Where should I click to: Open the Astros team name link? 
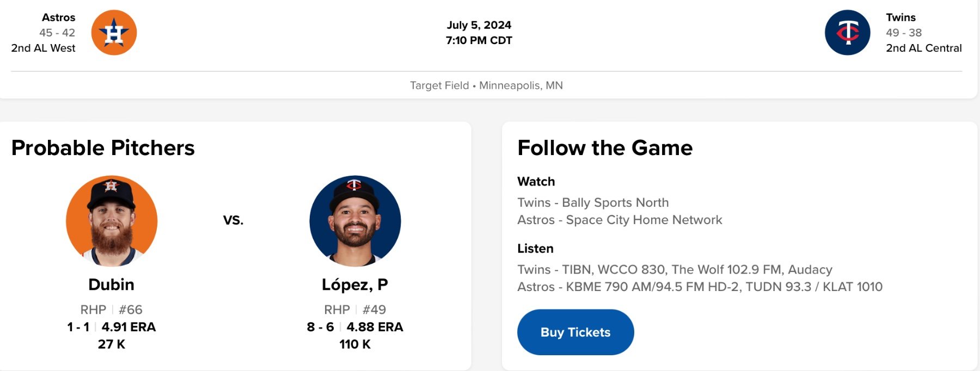[x=58, y=17]
